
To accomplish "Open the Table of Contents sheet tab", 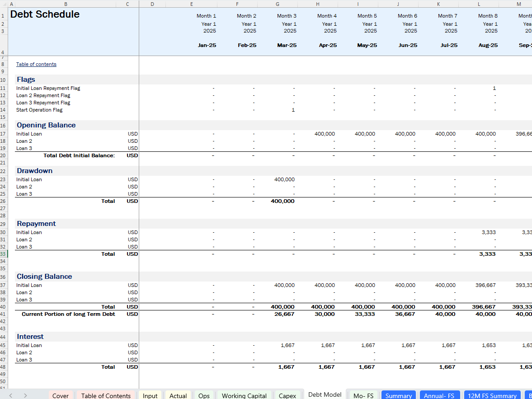I will coord(106,395).
